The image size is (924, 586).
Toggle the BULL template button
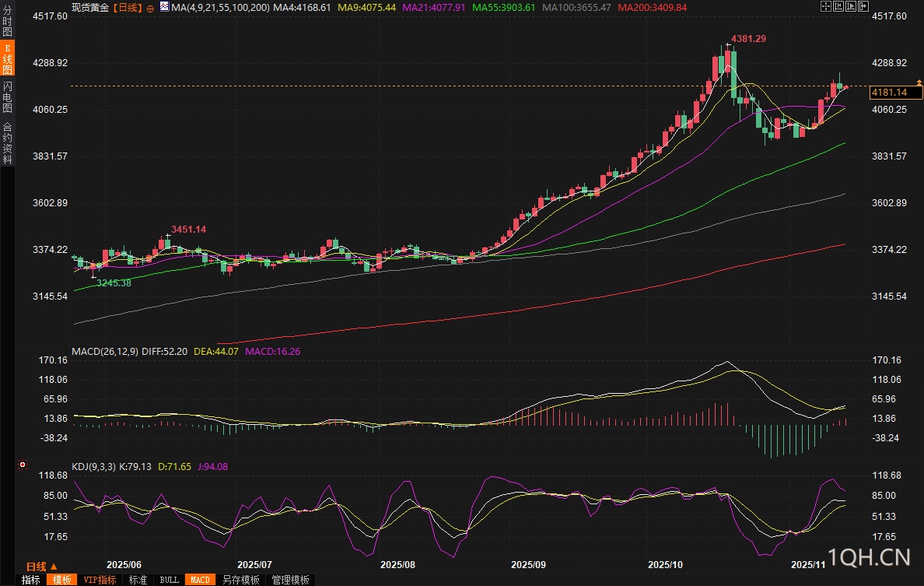pyautogui.click(x=169, y=580)
